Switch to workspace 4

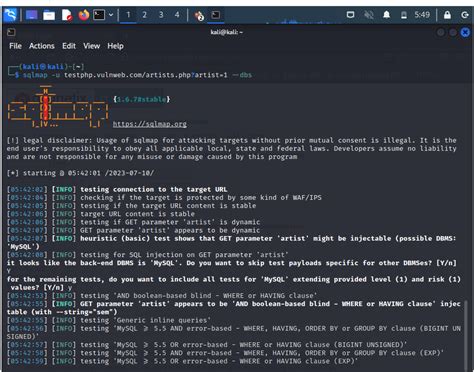pyautogui.click(x=177, y=15)
